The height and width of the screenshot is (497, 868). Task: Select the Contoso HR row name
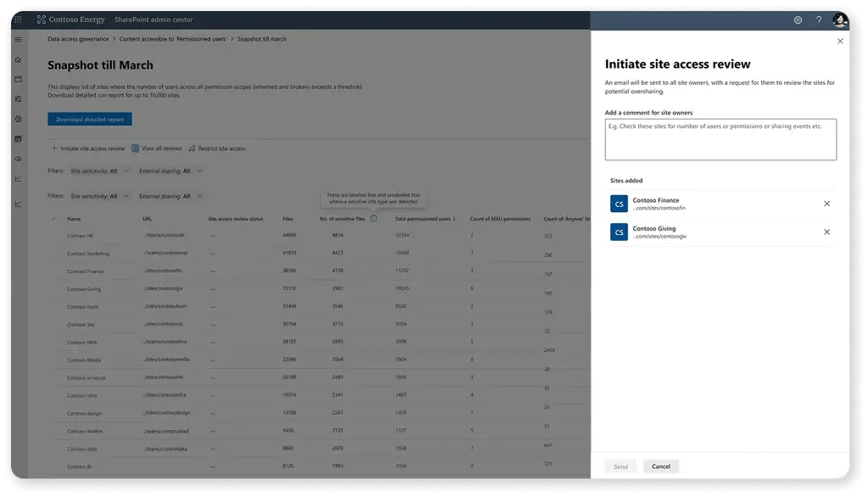81,236
